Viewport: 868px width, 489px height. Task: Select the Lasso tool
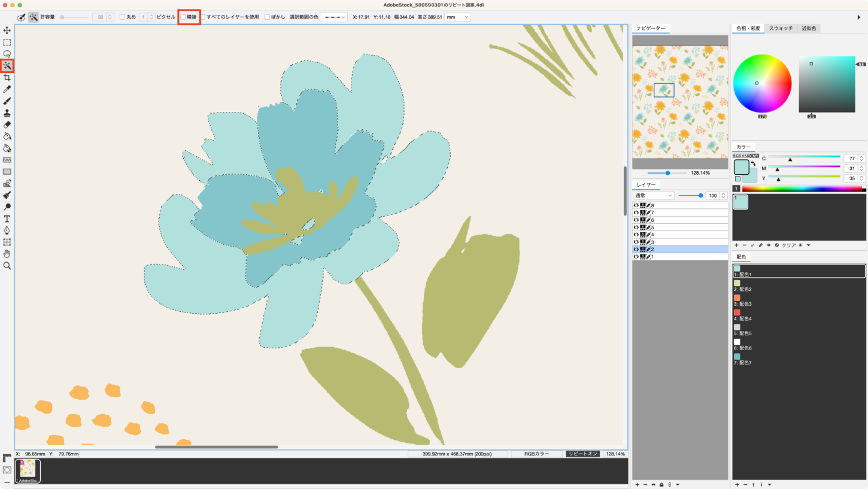(7, 54)
